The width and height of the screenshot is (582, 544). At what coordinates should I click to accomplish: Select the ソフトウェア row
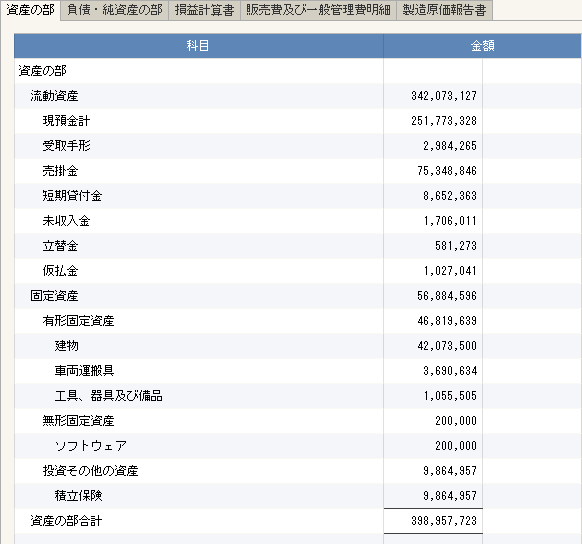click(x=298, y=446)
